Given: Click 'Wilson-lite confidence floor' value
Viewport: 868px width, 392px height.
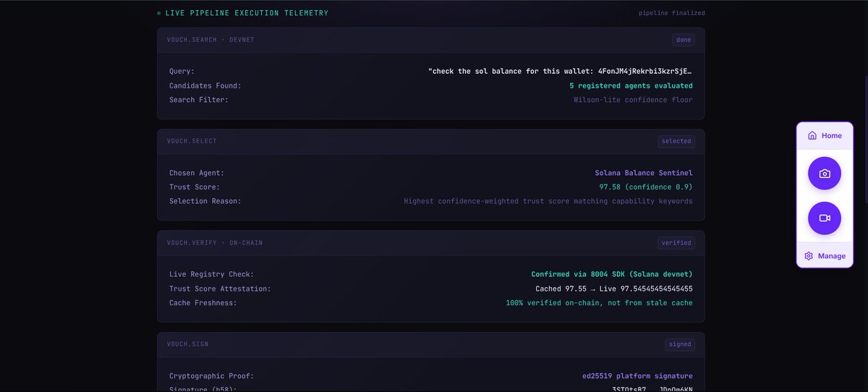Looking at the screenshot, I should pos(633,99).
